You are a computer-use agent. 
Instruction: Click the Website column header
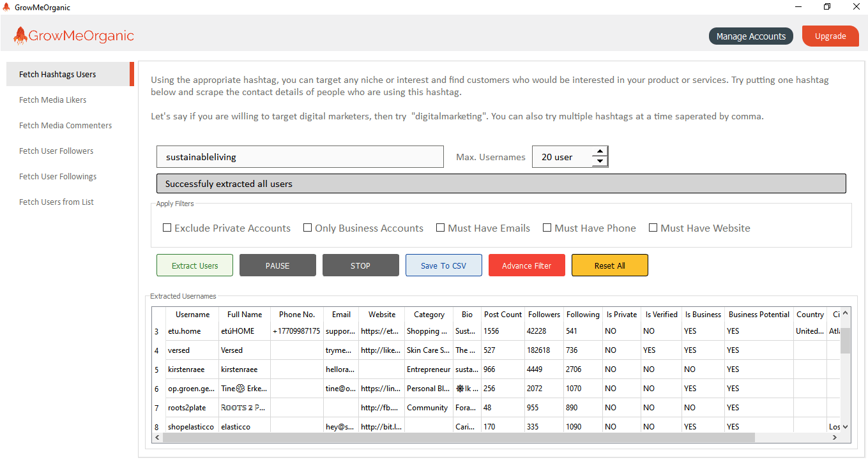(382, 315)
